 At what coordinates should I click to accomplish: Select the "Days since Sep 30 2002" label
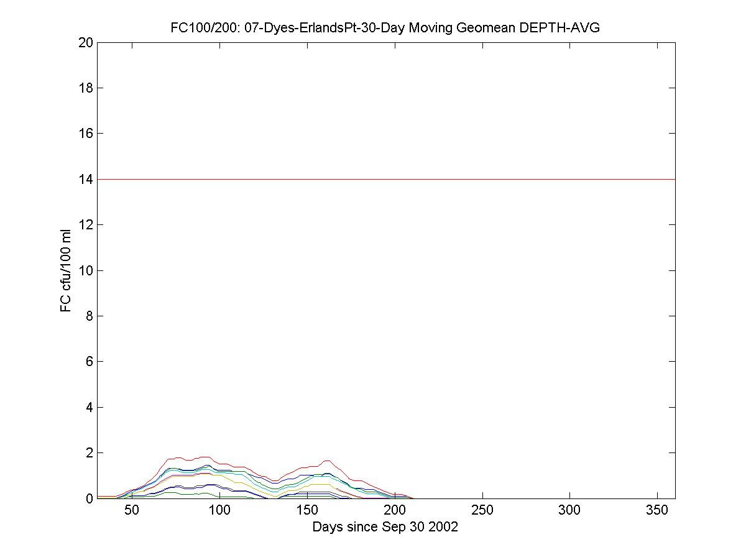(385, 527)
